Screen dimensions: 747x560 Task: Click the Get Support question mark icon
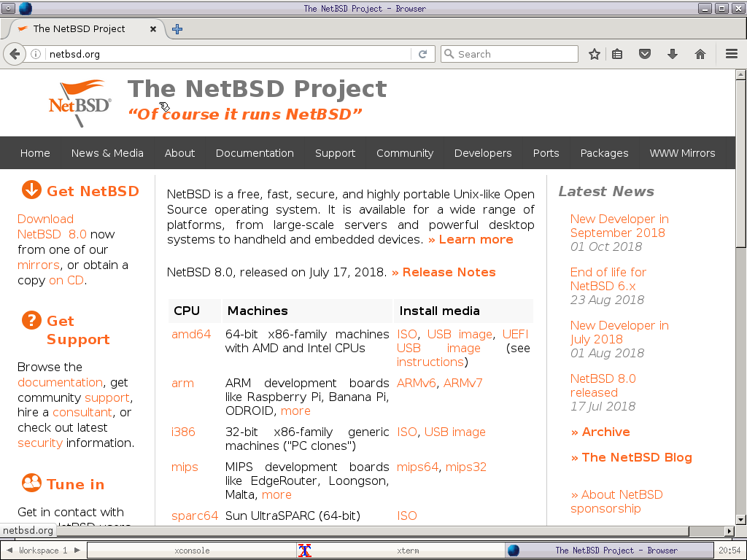click(x=31, y=320)
